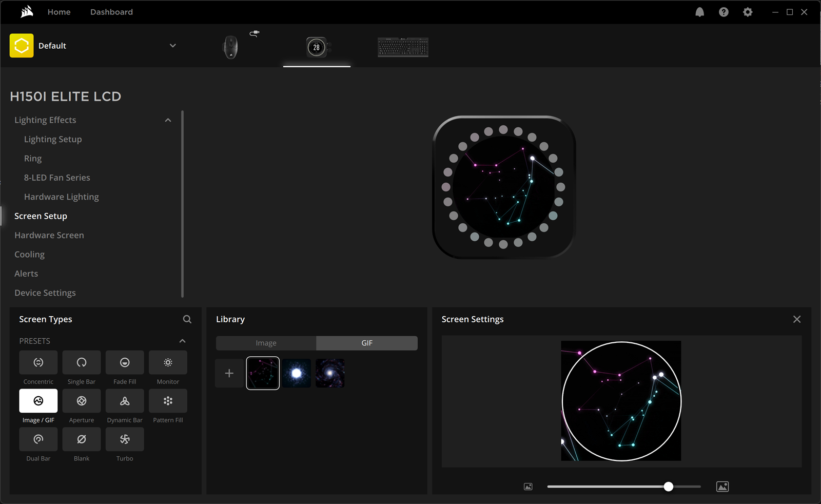Click the sidebar vertical scrollbar

tap(182, 204)
